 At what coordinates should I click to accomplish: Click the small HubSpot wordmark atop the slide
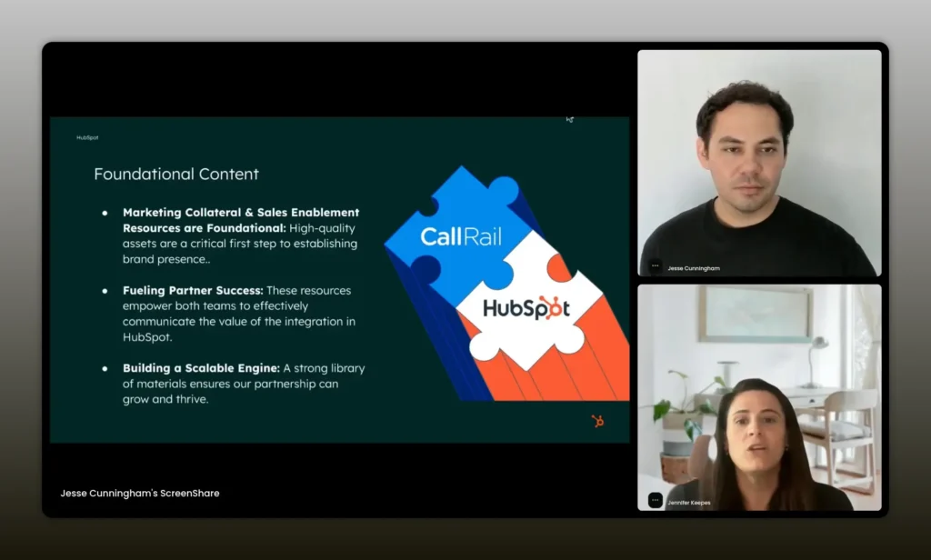click(87, 137)
